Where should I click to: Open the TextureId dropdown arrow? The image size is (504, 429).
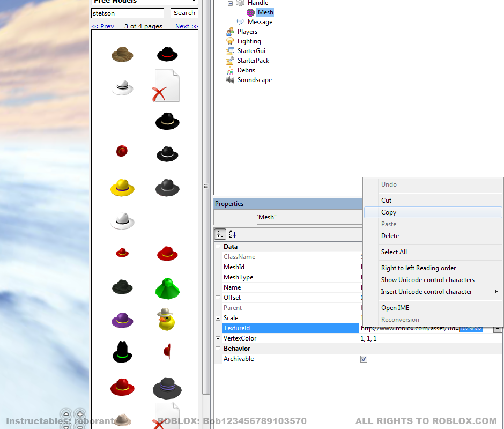click(499, 328)
